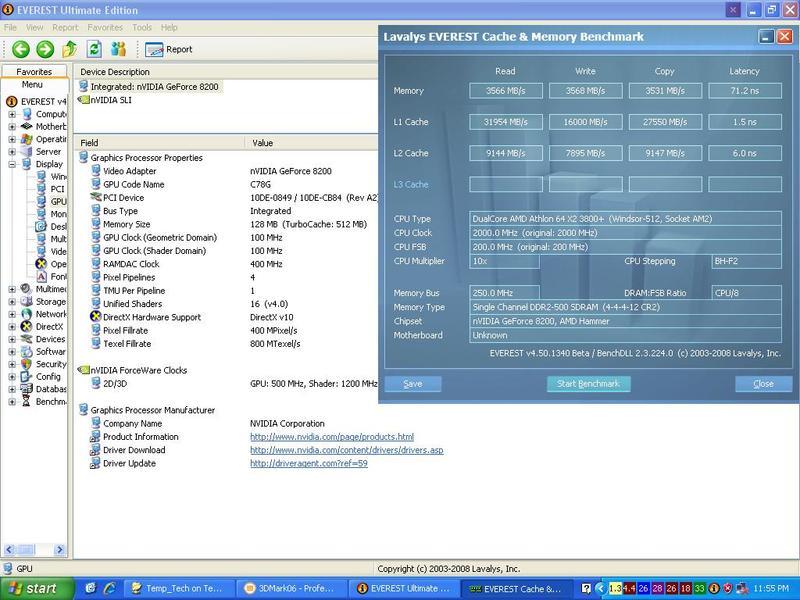Click the Up level toolbar icon
This screenshot has width=800, height=600.
pos(69,49)
